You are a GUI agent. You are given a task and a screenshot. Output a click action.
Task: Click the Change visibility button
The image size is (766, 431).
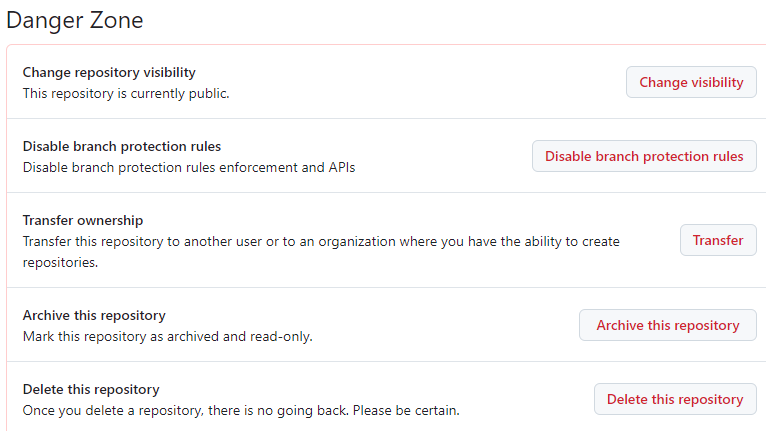click(691, 82)
